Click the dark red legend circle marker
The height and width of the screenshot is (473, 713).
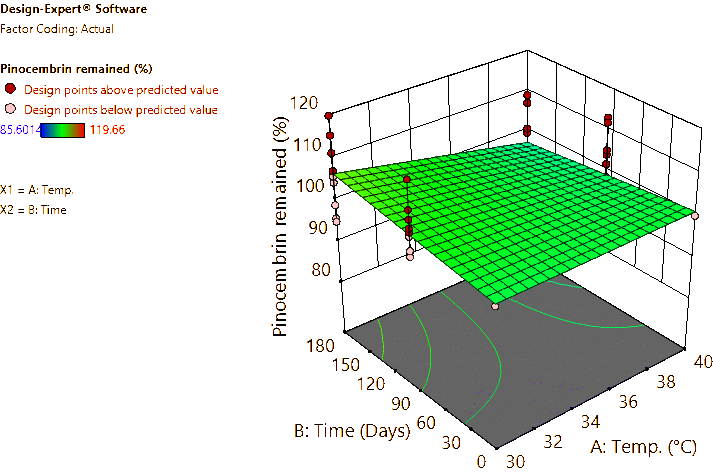pos(11,89)
